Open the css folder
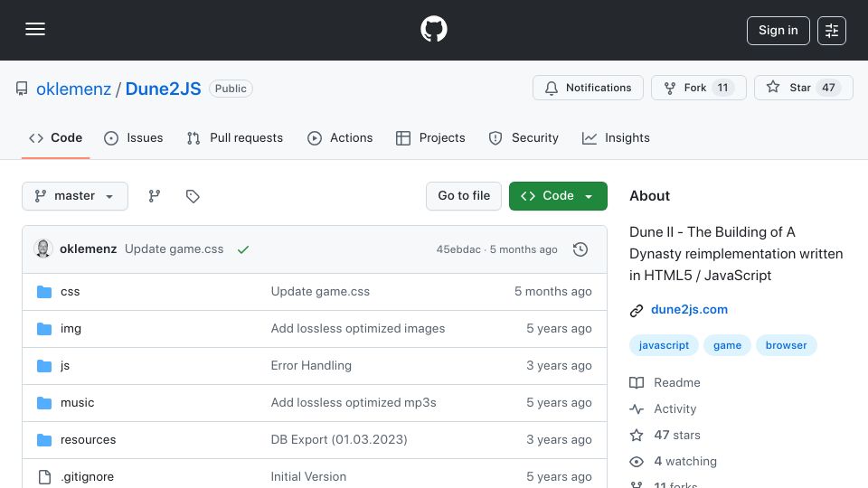 point(70,292)
